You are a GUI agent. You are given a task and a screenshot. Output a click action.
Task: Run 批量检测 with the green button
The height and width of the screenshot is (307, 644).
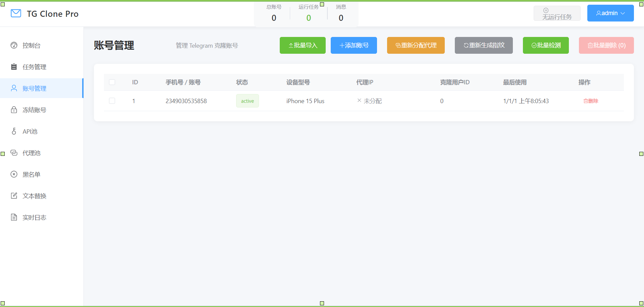point(545,45)
